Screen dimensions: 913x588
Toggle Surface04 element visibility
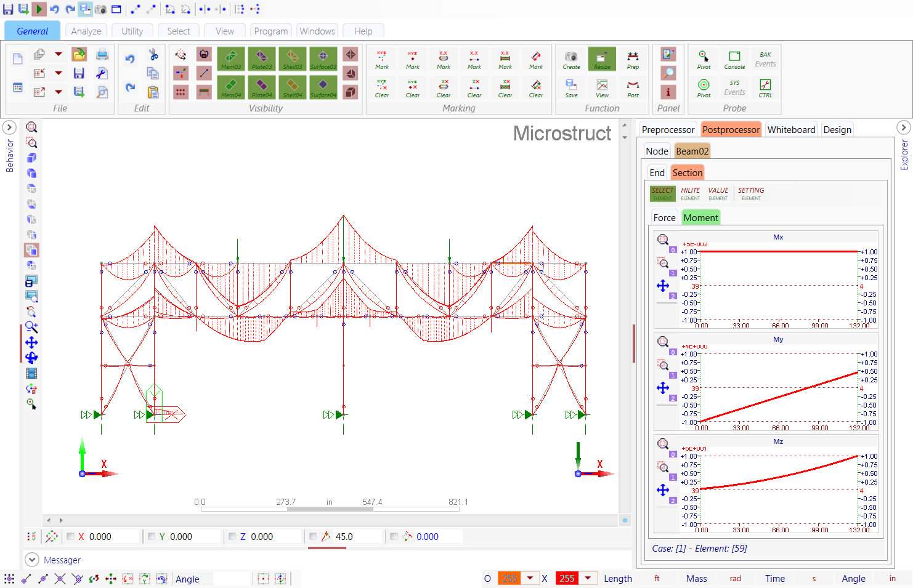pyautogui.click(x=323, y=87)
